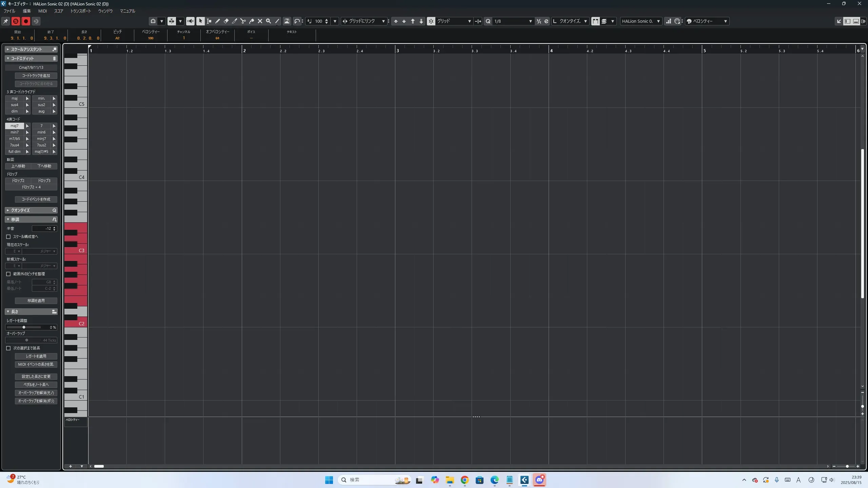This screenshot has height=488, width=868.
Task: Adjust the レガートを調整 slider
Action: tap(24, 327)
